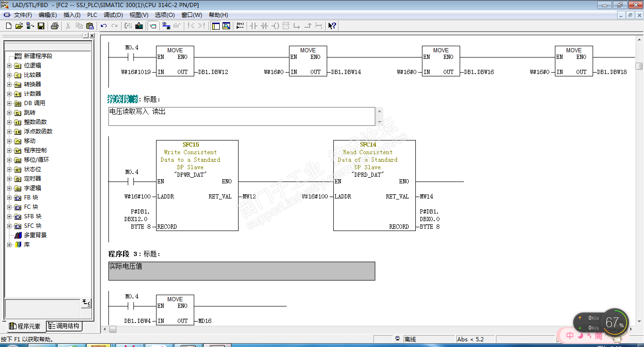This screenshot has width=644, height=347.
Task: Insert a normally closed contact
Action: (x=264, y=26)
